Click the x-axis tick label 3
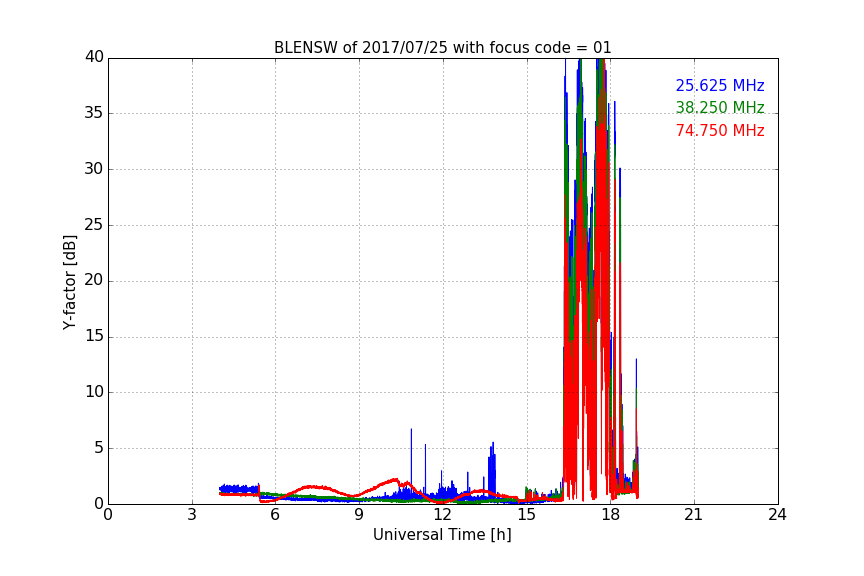Viewport: 864px width, 576px height. pyautogui.click(x=192, y=515)
